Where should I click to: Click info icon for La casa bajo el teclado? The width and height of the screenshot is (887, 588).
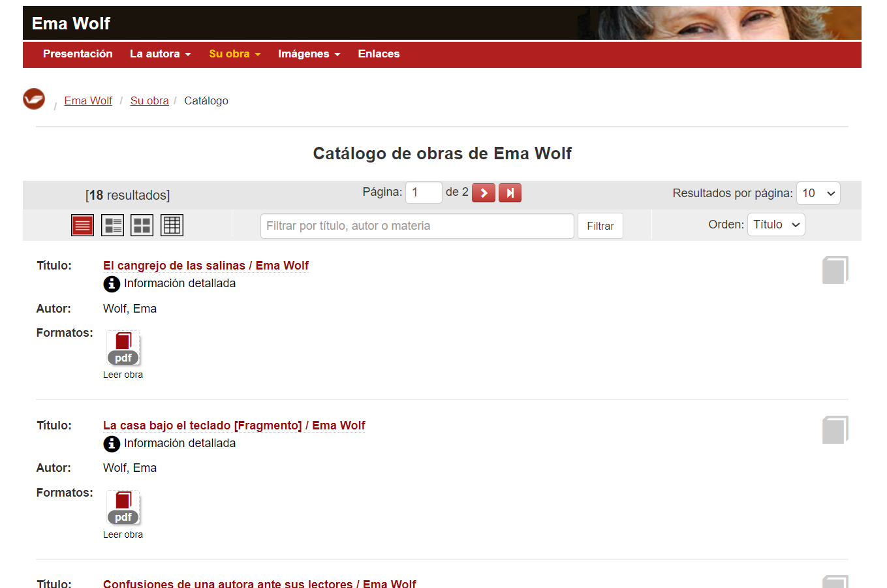112,444
